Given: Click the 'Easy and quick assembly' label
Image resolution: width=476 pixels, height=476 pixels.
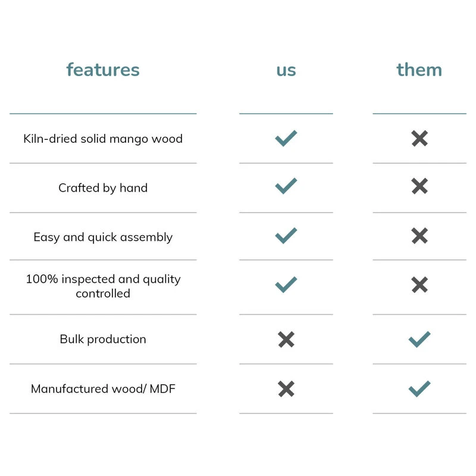Looking at the screenshot, I should [103, 237].
